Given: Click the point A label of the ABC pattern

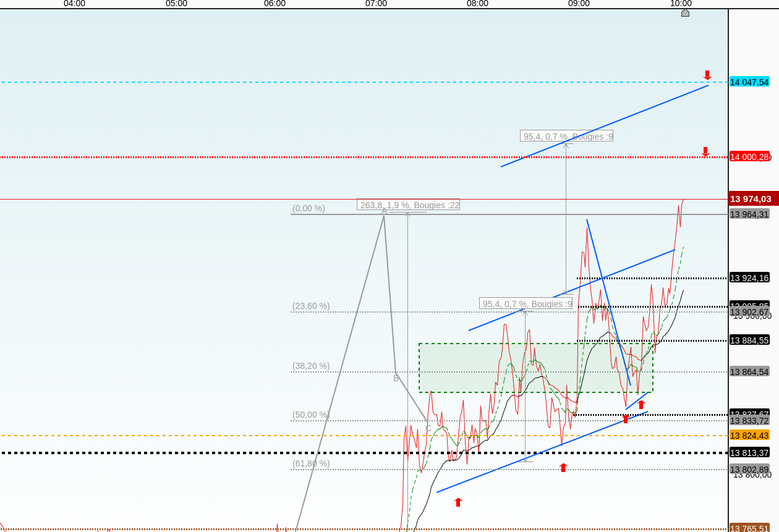Looking at the screenshot, I should [x=384, y=211].
